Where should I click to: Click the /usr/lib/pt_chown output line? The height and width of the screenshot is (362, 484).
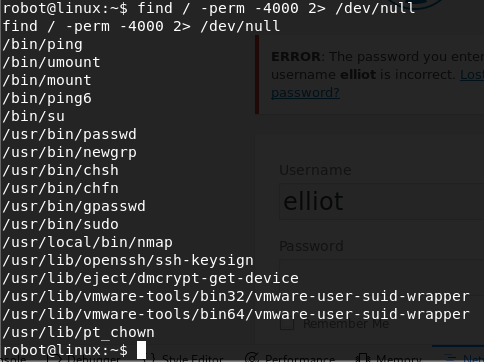tap(79, 332)
